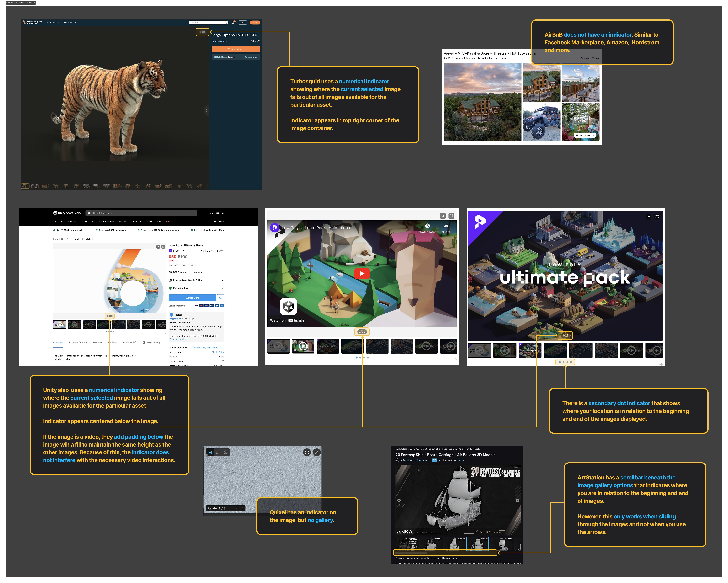Click the YouTube play button on video
The height and width of the screenshot is (583, 728).
[x=362, y=273]
